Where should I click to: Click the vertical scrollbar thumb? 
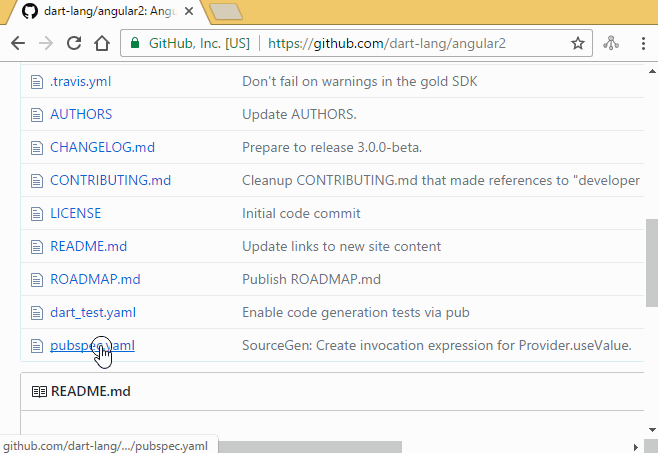tap(652, 263)
